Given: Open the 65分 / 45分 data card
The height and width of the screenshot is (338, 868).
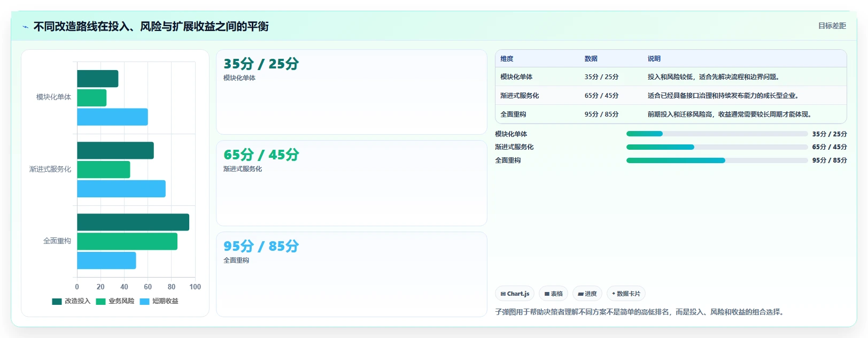Looking at the screenshot, I should pyautogui.click(x=352, y=183).
